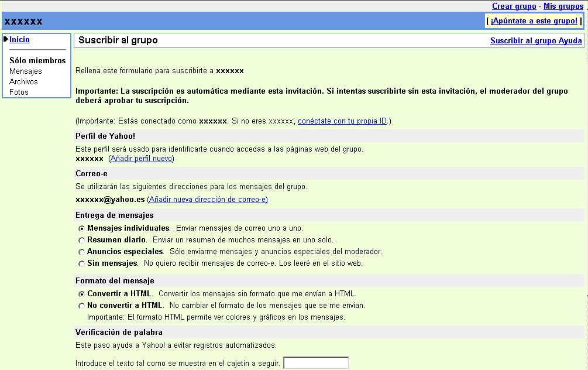This screenshot has height=370, width=588.
Task: Open Mensajes in the sidebar
Action: (26, 71)
